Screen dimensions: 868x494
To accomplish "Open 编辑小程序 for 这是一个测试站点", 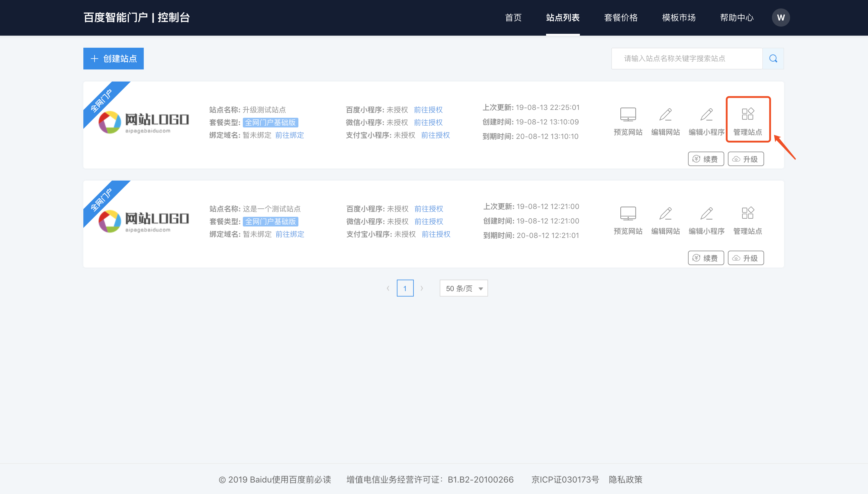I will click(706, 220).
